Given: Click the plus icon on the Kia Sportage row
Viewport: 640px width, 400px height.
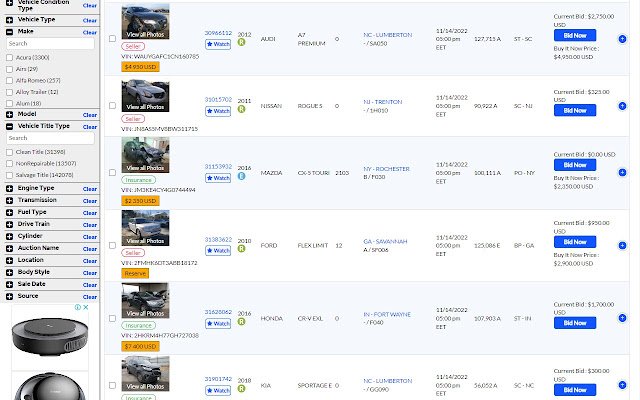Looking at the screenshot, I should pyautogui.click(x=622, y=385).
